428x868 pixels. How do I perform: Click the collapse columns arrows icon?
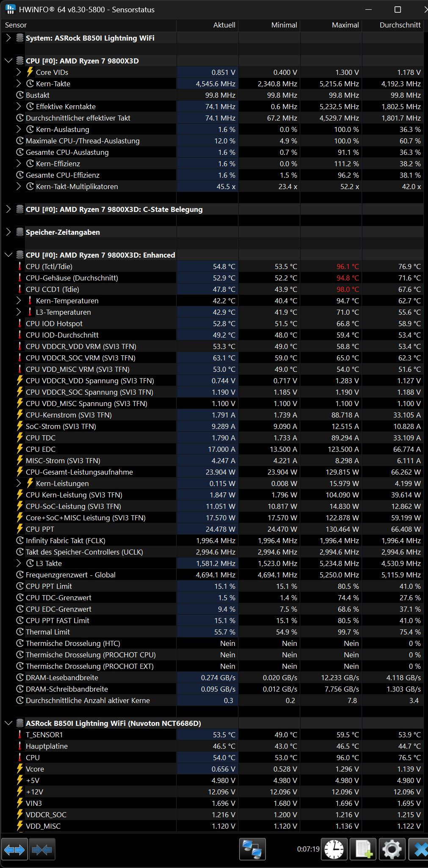(x=42, y=849)
